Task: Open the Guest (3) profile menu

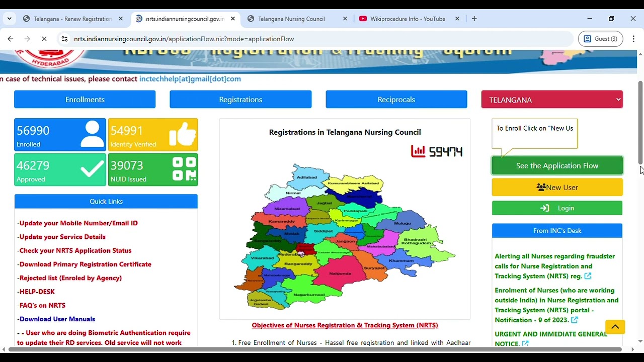Action: pyautogui.click(x=601, y=39)
